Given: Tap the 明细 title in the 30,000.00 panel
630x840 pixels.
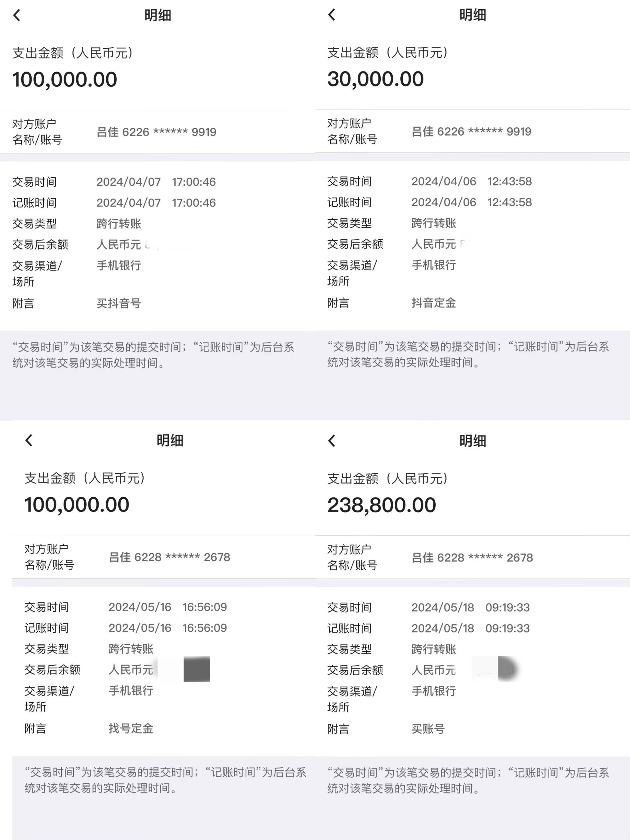Looking at the screenshot, I should (473, 15).
